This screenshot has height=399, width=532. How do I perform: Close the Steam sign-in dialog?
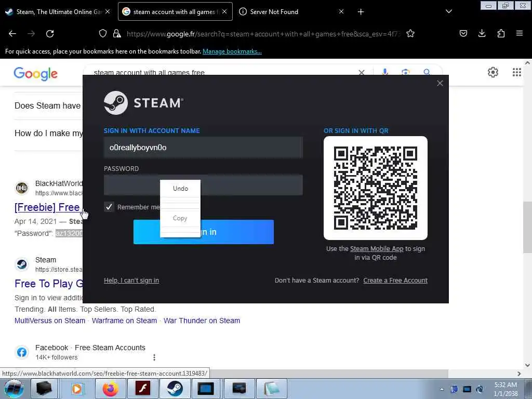(x=440, y=83)
